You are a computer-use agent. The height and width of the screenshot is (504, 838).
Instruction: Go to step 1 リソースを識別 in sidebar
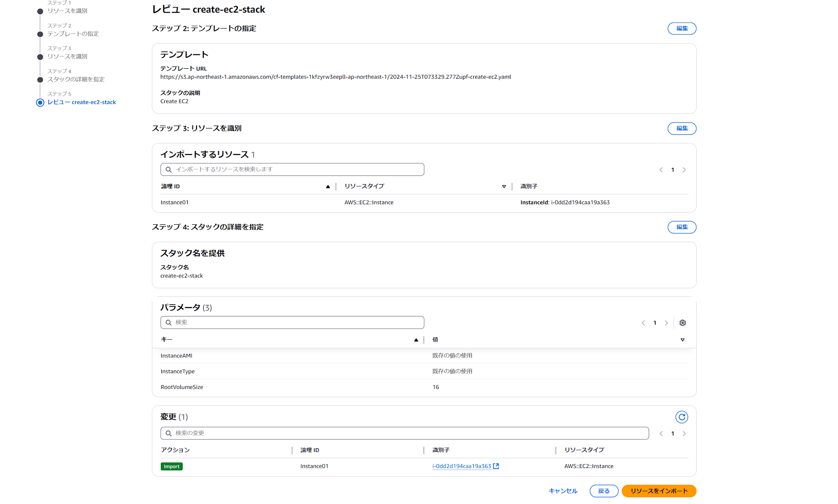click(x=67, y=11)
